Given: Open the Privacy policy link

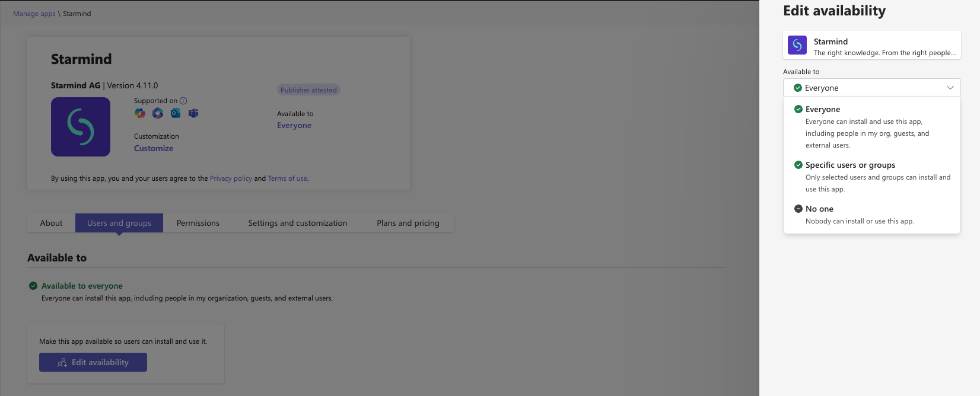Looking at the screenshot, I should pos(231,178).
